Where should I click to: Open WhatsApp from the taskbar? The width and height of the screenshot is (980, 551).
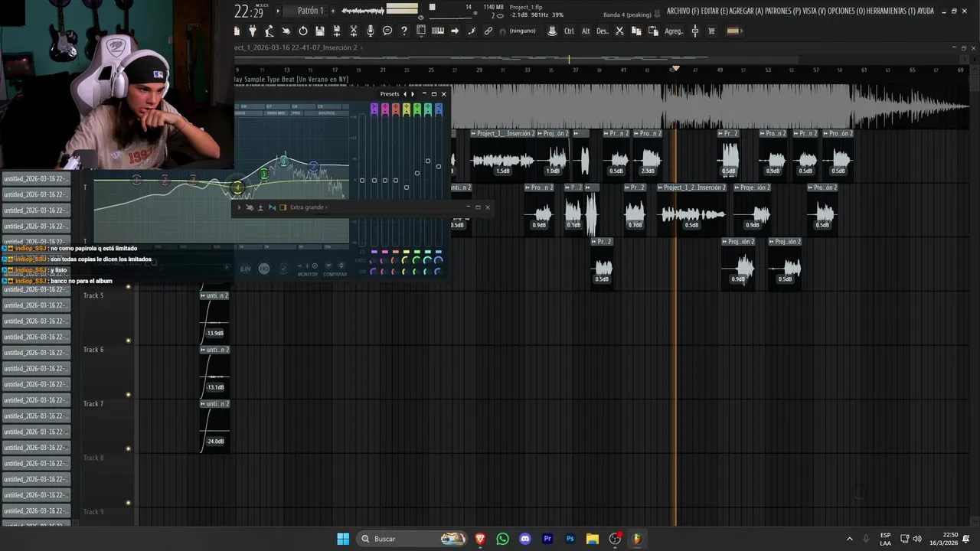[x=502, y=539]
